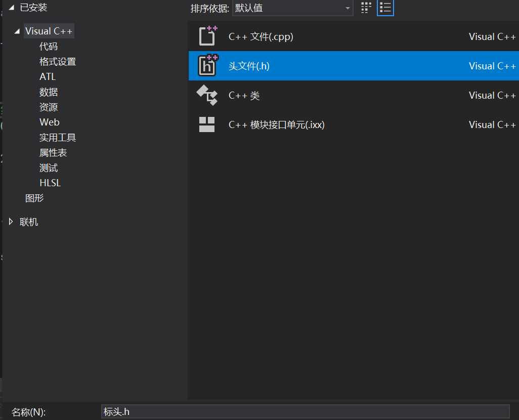The image size is (519, 420).
Task: Pick the Web category
Action: pyautogui.click(x=49, y=122)
